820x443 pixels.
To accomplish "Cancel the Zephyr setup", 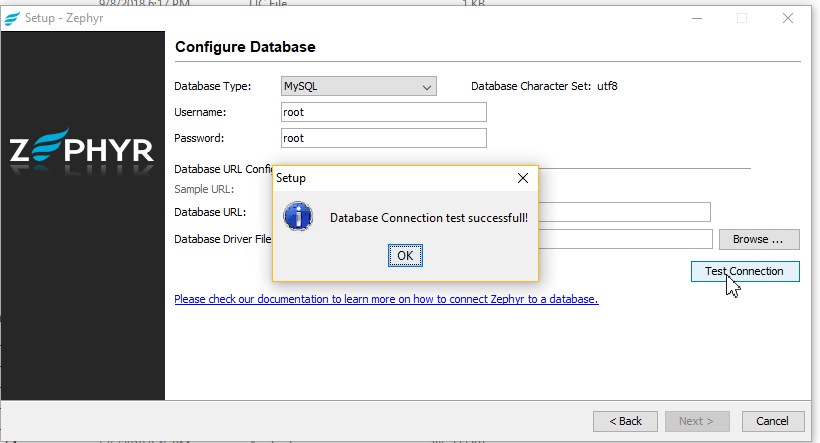I will (x=772, y=421).
